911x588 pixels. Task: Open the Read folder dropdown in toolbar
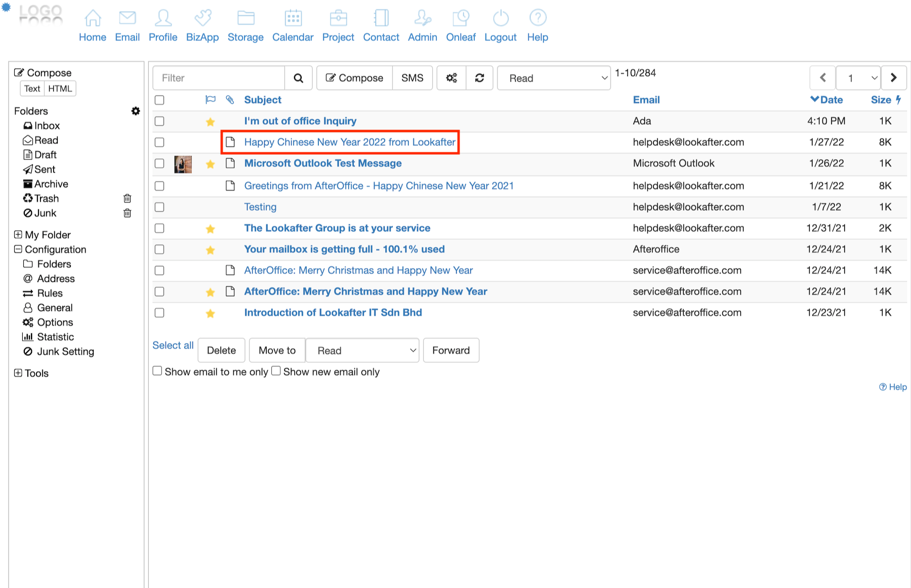tap(554, 78)
